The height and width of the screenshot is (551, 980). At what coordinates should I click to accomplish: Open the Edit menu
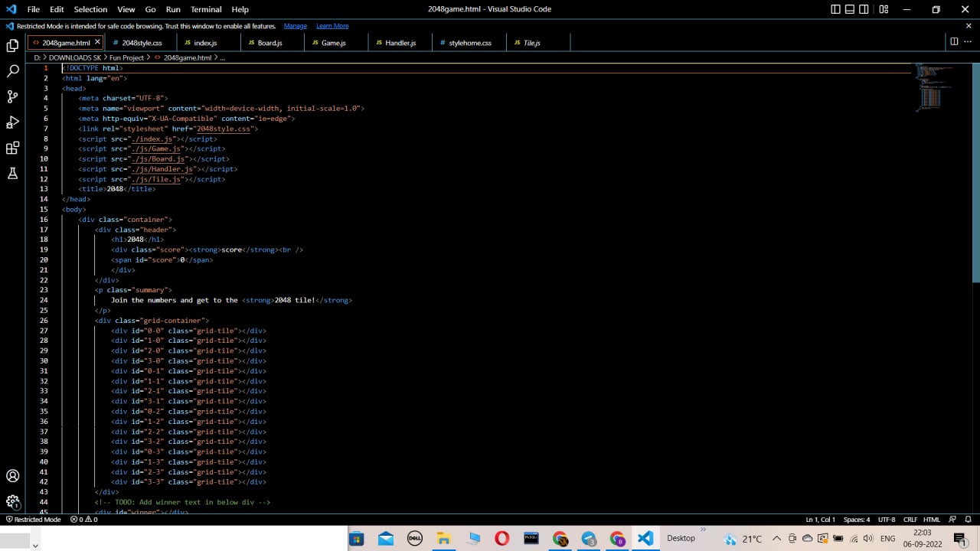pos(57,9)
